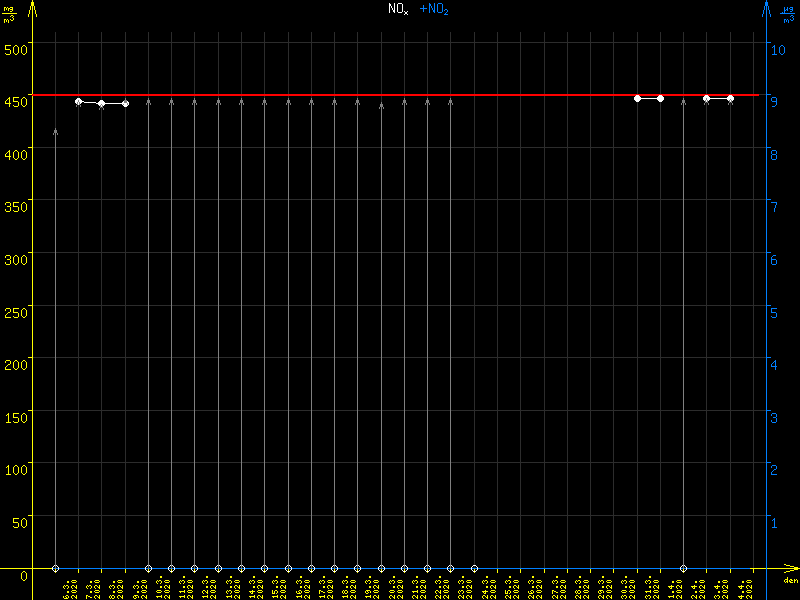Screen dimensions: 800x600
Task: Click the first white data point near 7.3.2020
Action: 78,101
